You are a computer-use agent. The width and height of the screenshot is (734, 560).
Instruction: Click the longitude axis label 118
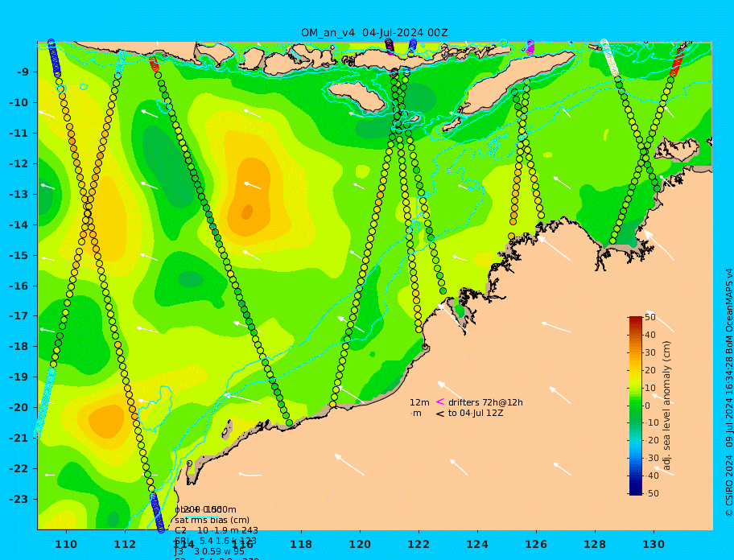click(301, 544)
